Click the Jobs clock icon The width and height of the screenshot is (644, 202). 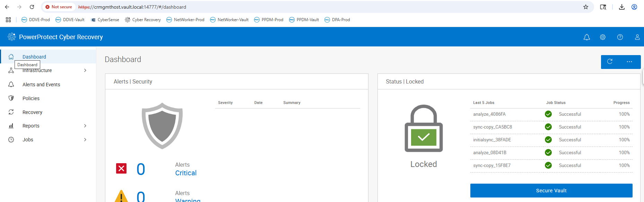pyautogui.click(x=11, y=140)
